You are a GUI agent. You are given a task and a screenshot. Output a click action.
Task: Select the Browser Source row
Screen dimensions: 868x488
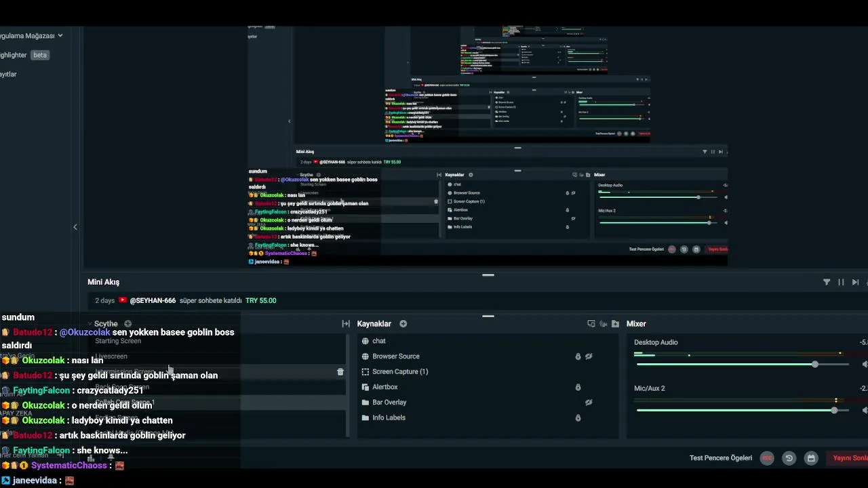488,357
